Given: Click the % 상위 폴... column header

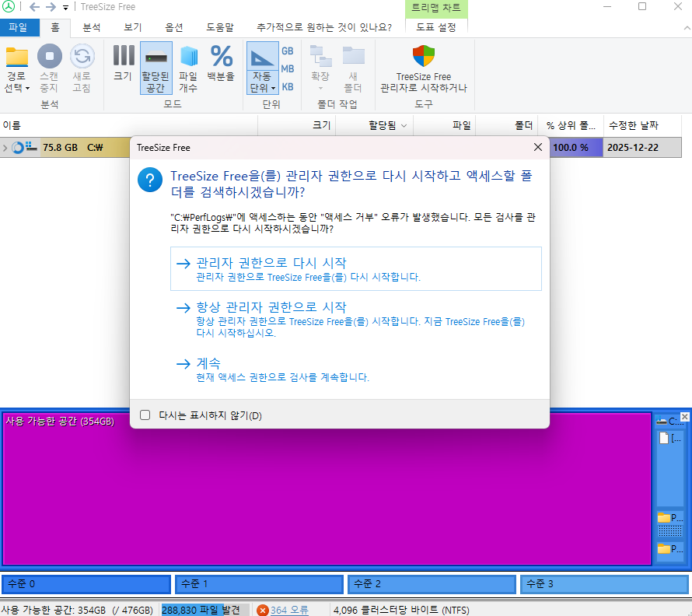Looking at the screenshot, I should click(571, 125).
